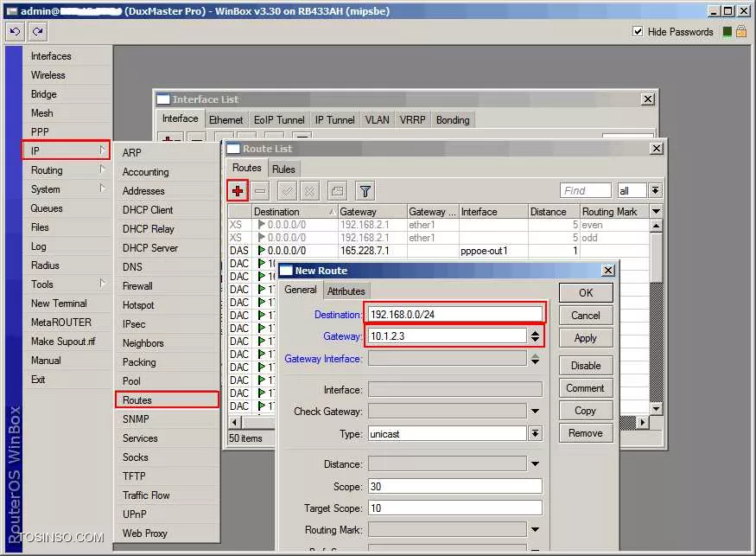Click the Route List vertical scrollbar up arrow

pos(656,226)
